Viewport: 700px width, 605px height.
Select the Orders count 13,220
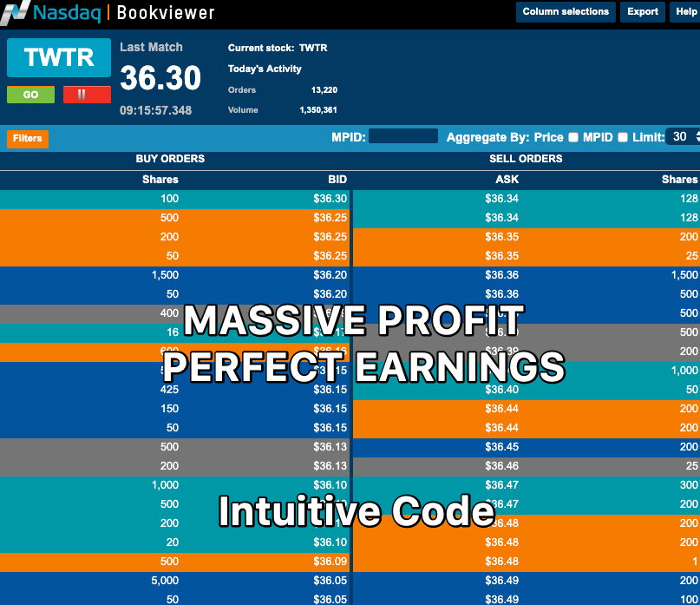click(x=324, y=89)
